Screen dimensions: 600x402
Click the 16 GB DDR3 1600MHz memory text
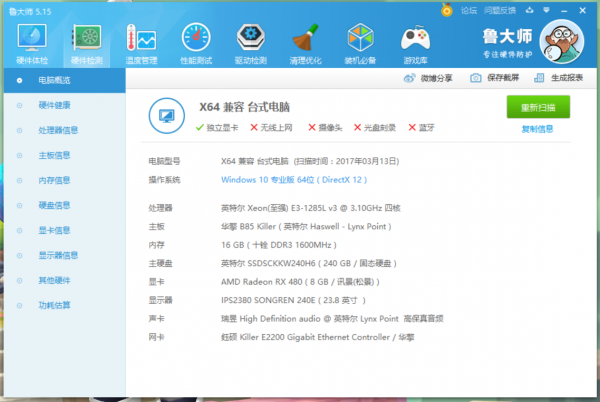coord(279,245)
